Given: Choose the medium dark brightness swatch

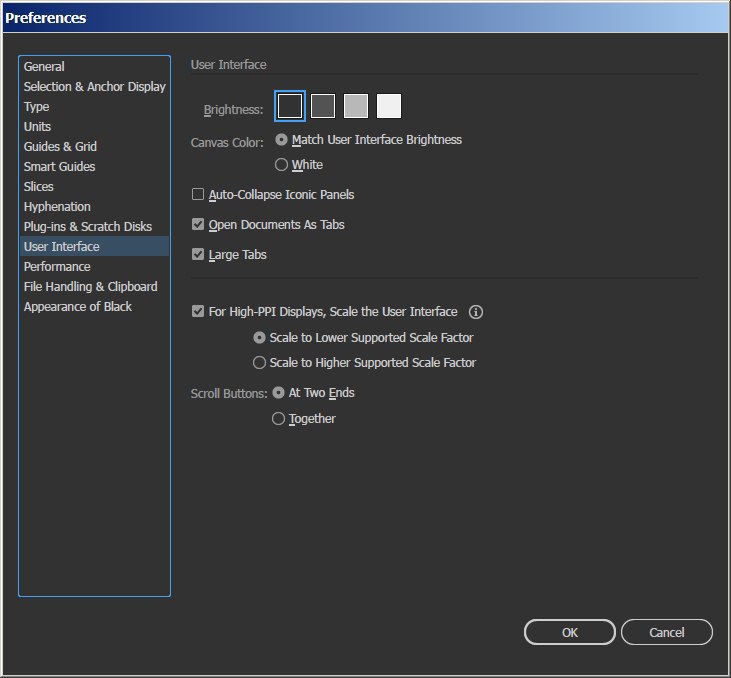Looking at the screenshot, I should (323, 106).
